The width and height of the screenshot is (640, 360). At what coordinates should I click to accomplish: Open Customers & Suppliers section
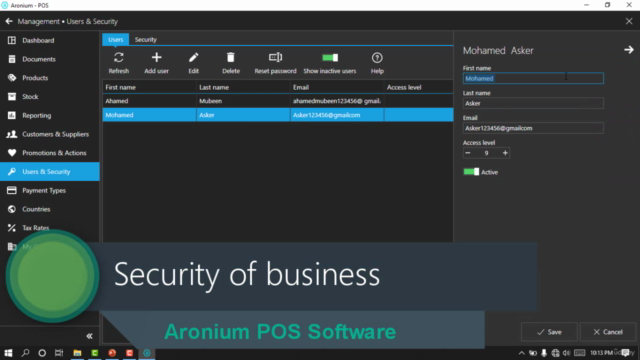tap(49, 134)
